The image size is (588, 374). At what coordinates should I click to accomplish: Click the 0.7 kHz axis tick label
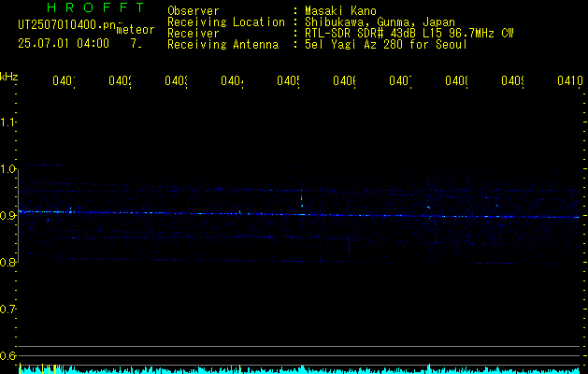pos(7,309)
